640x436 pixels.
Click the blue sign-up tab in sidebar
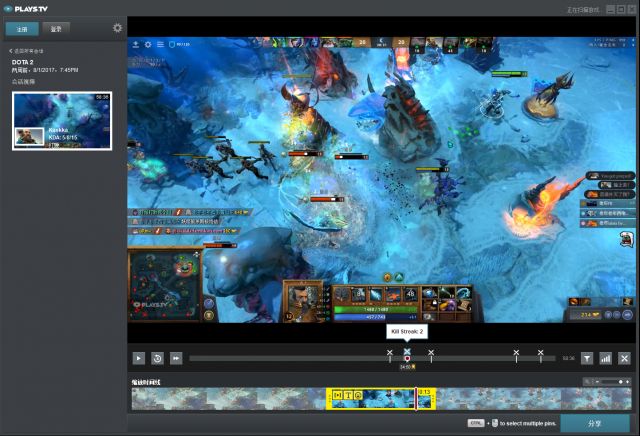click(22, 29)
